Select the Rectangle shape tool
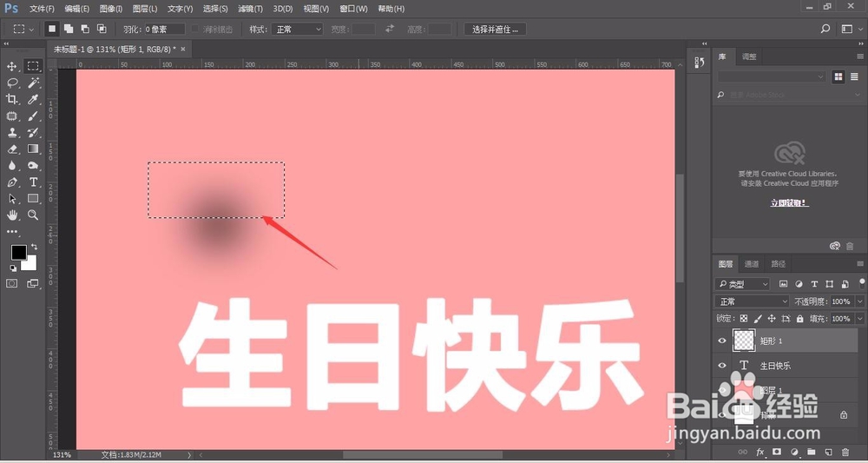The height and width of the screenshot is (463, 868). click(x=33, y=198)
